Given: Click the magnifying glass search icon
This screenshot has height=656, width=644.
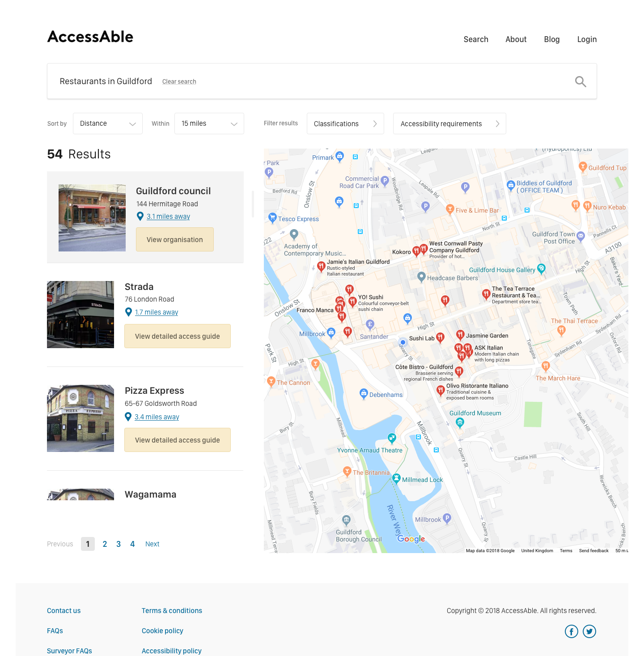Looking at the screenshot, I should pyautogui.click(x=580, y=81).
